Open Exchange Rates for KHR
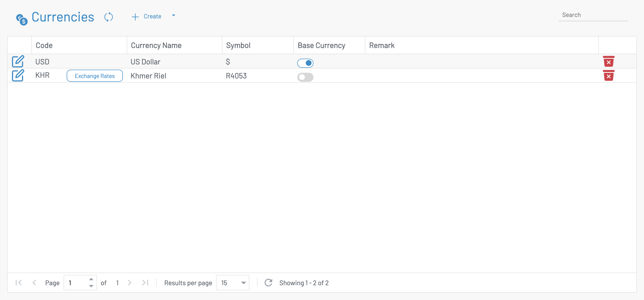This screenshot has width=644, height=300. (95, 76)
